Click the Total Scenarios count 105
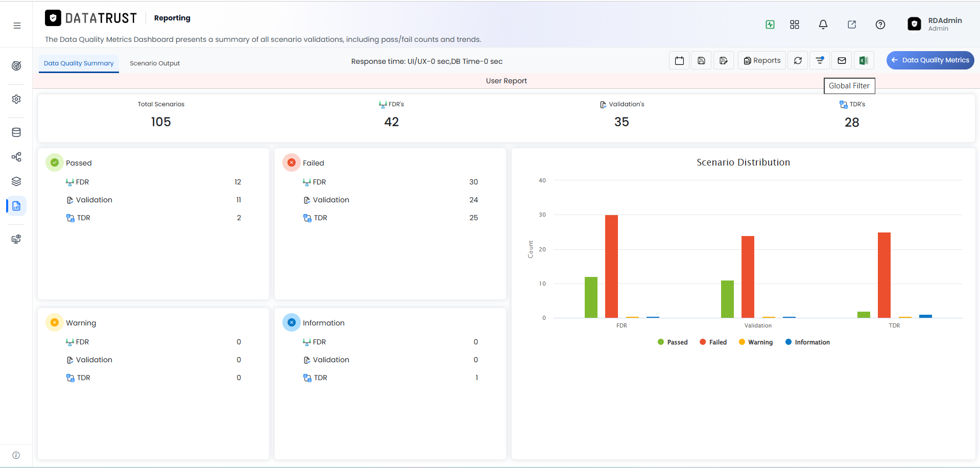 click(161, 122)
